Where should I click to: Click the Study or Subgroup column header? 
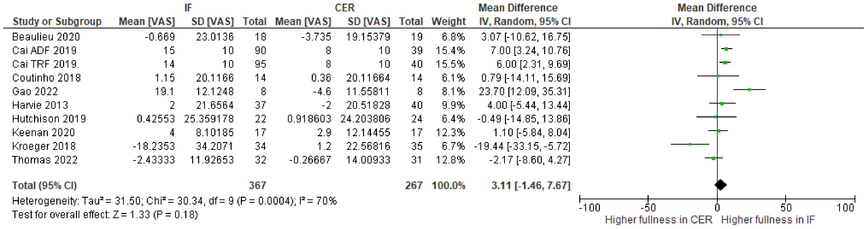click(57, 22)
